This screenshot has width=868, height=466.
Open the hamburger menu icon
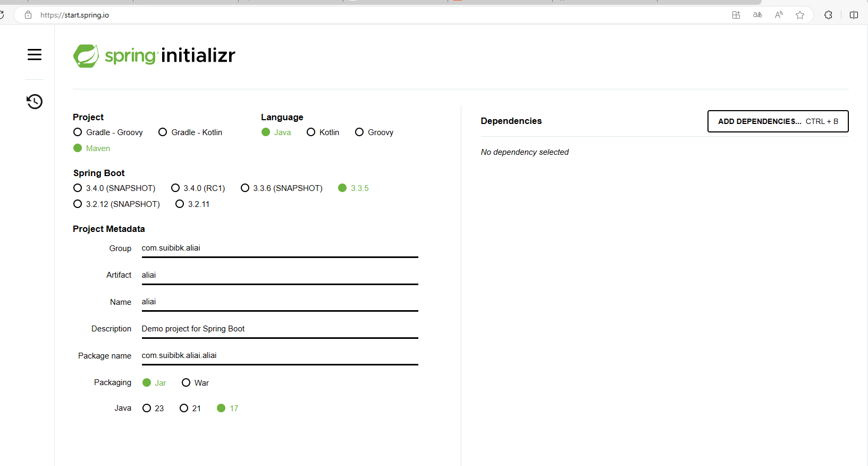click(35, 55)
